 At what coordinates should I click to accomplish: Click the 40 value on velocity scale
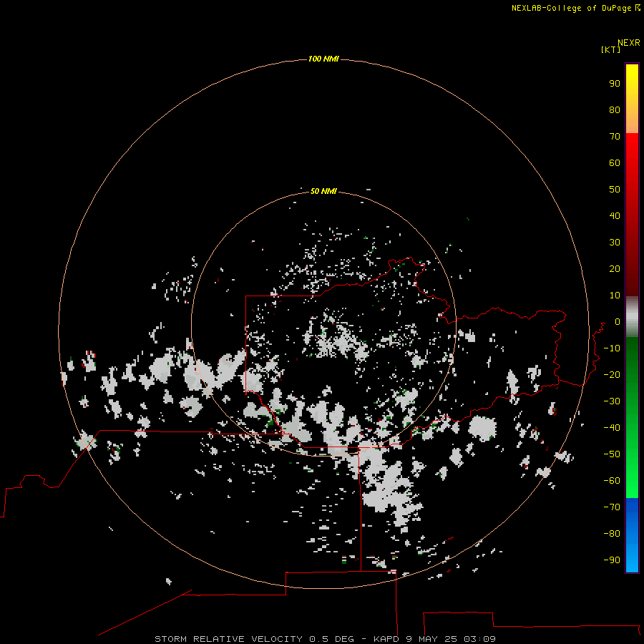(615, 215)
